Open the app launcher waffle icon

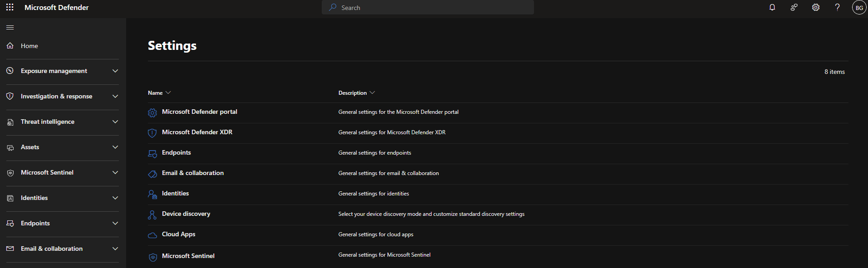coord(10,7)
